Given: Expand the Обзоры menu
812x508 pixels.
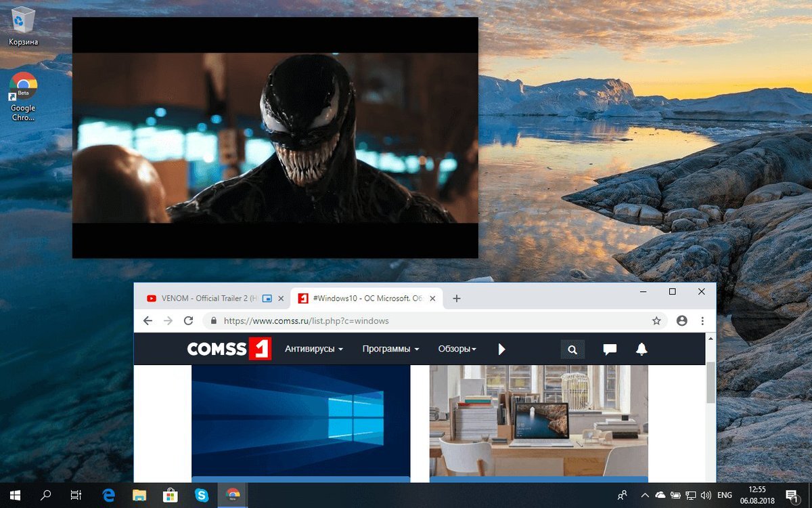Looking at the screenshot, I should click(457, 349).
